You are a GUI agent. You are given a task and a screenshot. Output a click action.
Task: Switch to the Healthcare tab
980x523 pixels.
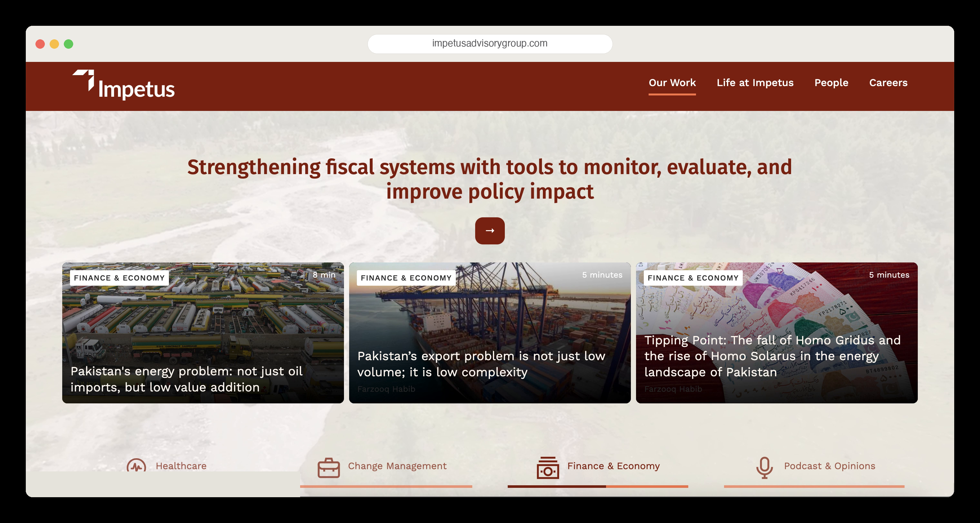coord(181,466)
